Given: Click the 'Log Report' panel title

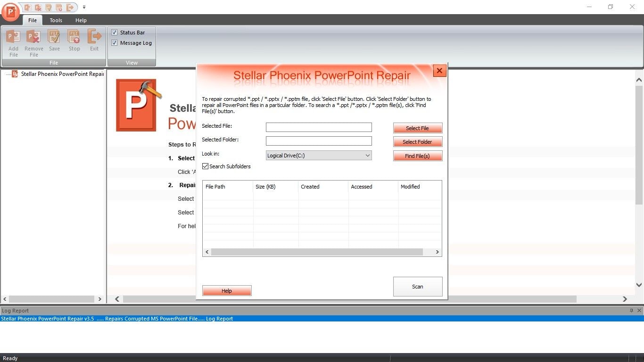Looking at the screenshot, I should (15, 311).
